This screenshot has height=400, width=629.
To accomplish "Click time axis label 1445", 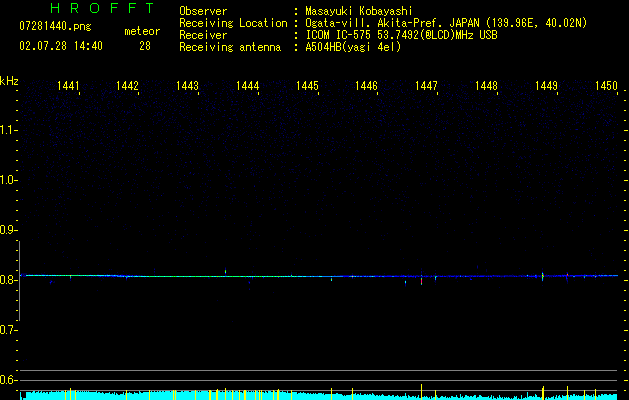I will click(x=307, y=86).
